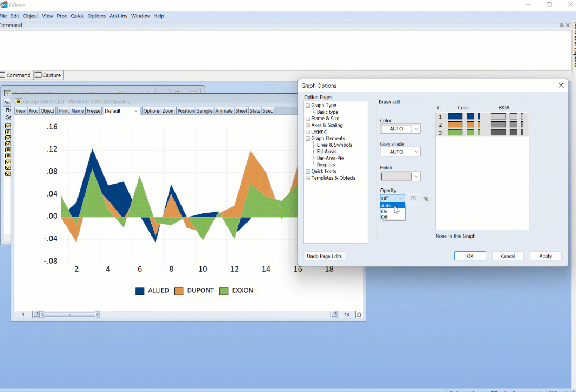The width and height of the screenshot is (576, 392).
Task: Click the Apply button
Action: point(546,256)
